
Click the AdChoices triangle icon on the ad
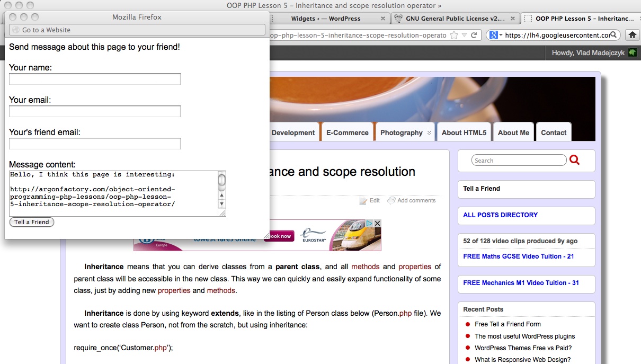coord(370,224)
